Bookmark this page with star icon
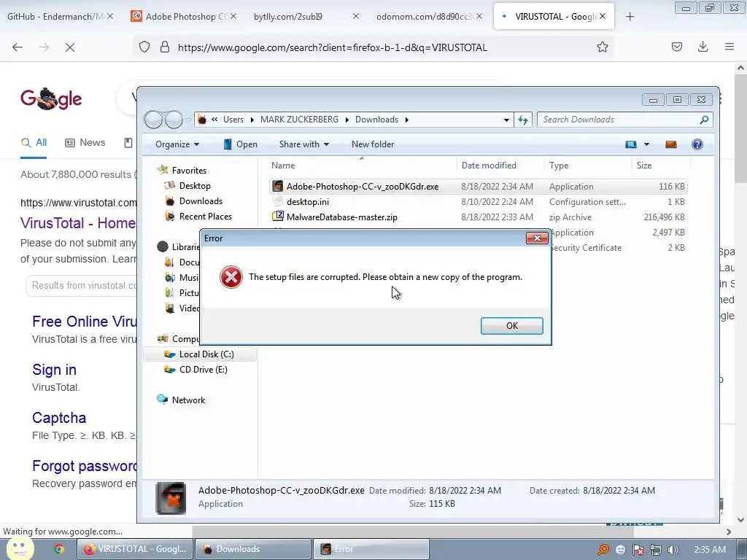 click(602, 47)
